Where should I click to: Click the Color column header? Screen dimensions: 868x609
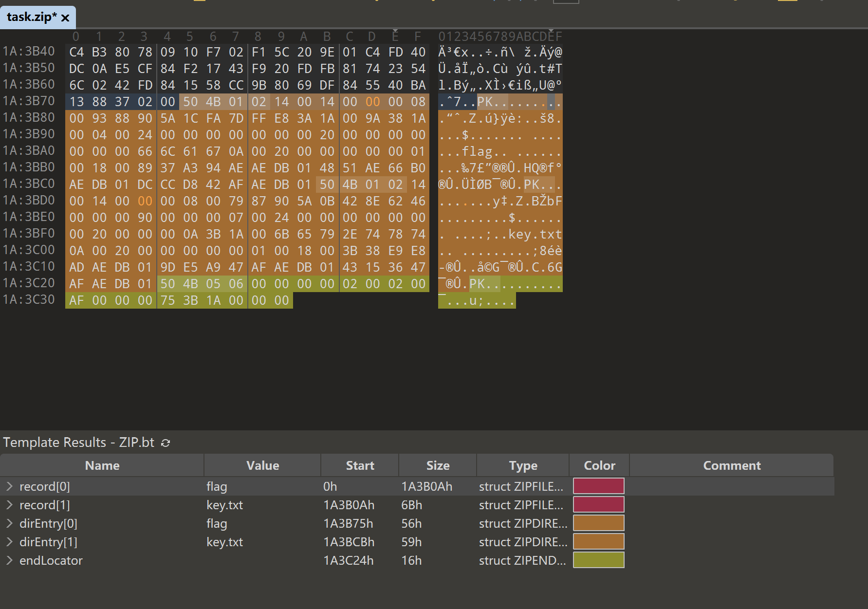(x=599, y=465)
